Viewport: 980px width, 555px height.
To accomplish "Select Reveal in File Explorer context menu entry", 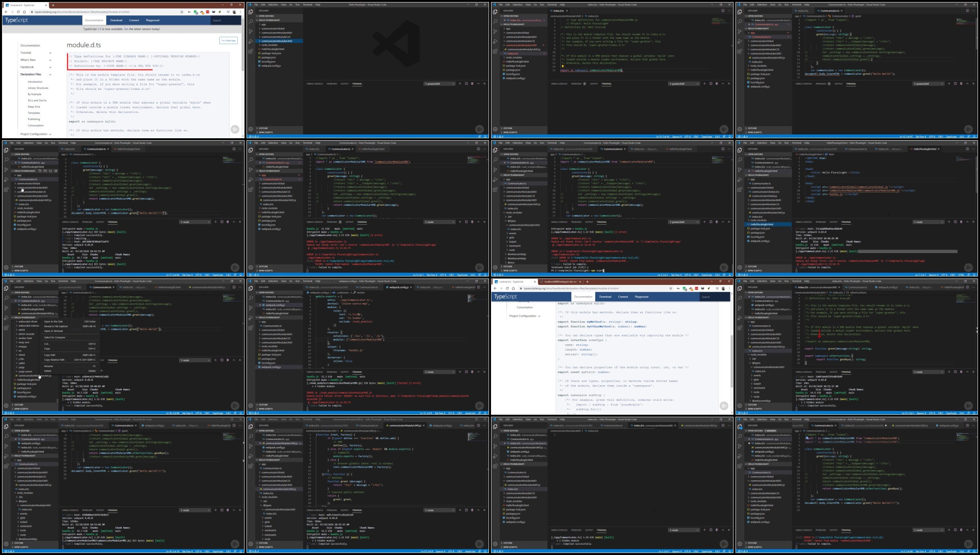I will tap(70, 326).
